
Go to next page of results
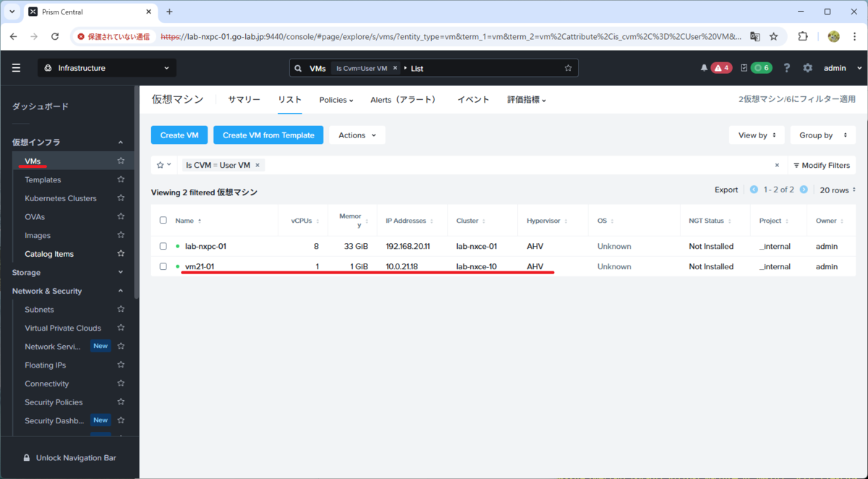pos(804,190)
